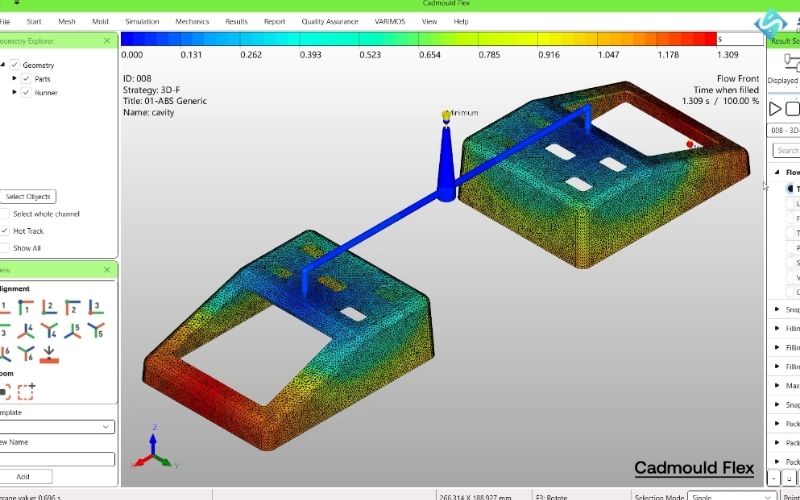This screenshot has width=800, height=500.
Task: Activate the zoom-to-region dashed rectangle plus icon
Action: (26, 391)
